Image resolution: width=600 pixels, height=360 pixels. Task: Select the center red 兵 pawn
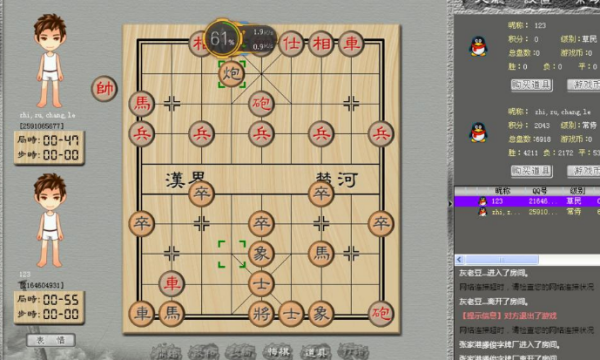click(261, 134)
